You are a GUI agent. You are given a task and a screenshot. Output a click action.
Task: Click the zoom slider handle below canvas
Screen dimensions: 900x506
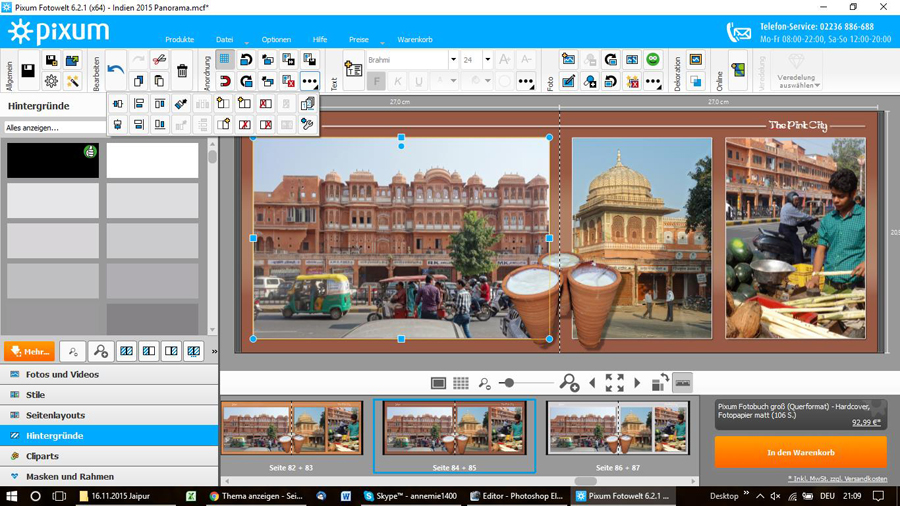pos(508,383)
